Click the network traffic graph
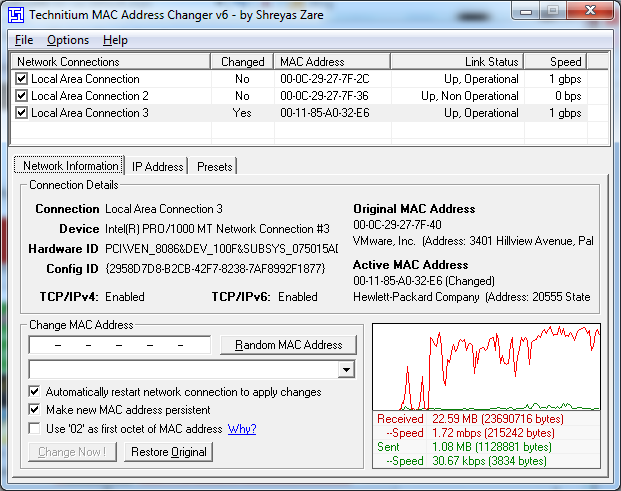The height and width of the screenshot is (491, 621). point(486,366)
